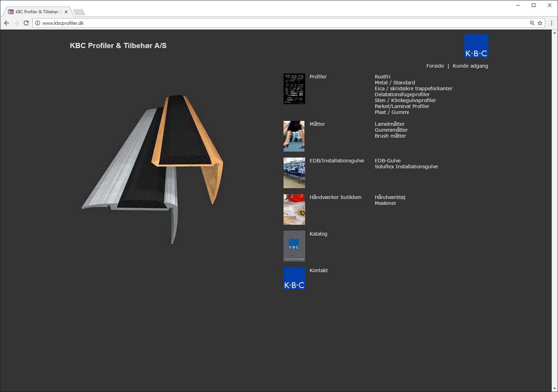Click the KBC Profiler & Tilbehør A/S heading
The height and width of the screenshot is (392, 558).
[118, 46]
